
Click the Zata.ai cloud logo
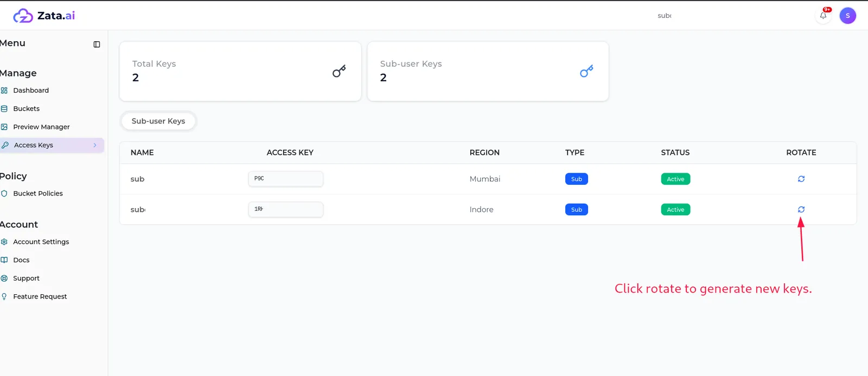click(x=23, y=16)
